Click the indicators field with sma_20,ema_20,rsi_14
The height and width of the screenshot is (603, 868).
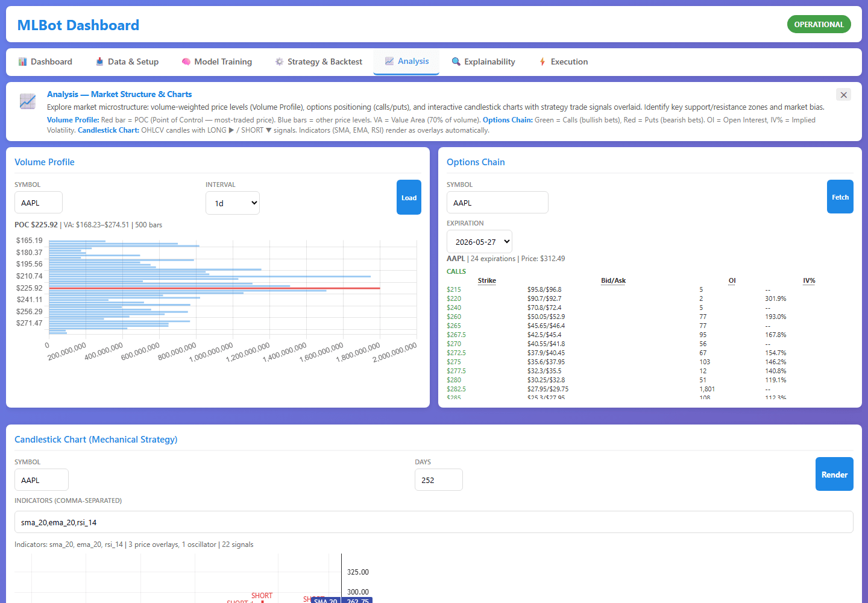(x=434, y=522)
